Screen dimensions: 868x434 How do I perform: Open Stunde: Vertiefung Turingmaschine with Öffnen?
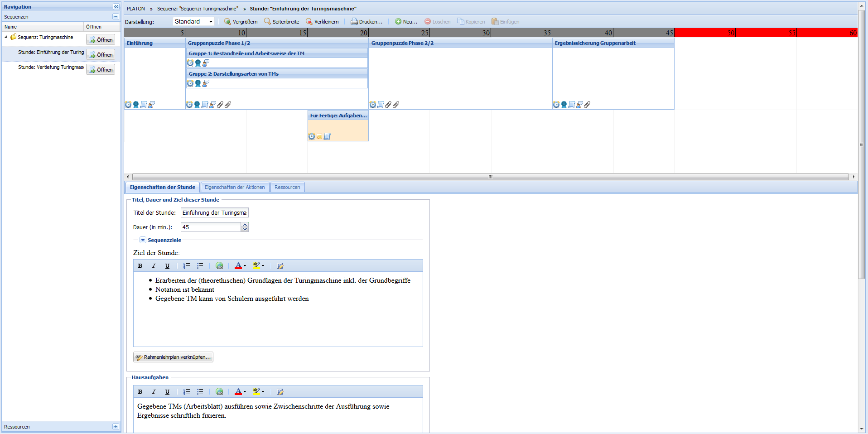(x=101, y=69)
